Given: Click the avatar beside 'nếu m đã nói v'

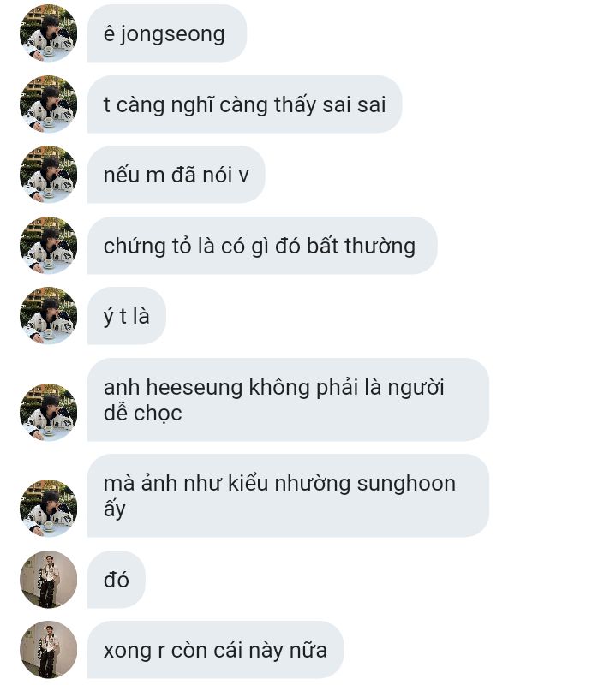Looking at the screenshot, I should click(48, 175).
